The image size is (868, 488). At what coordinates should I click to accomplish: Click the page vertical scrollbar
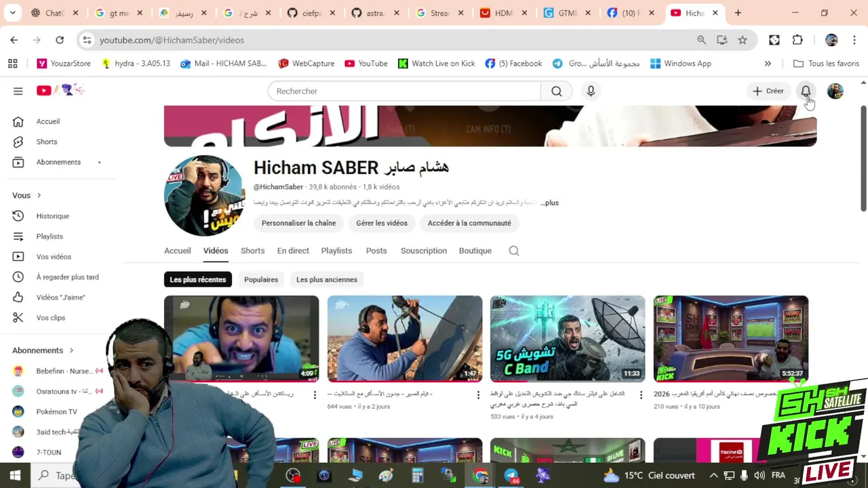click(x=863, y=158)
